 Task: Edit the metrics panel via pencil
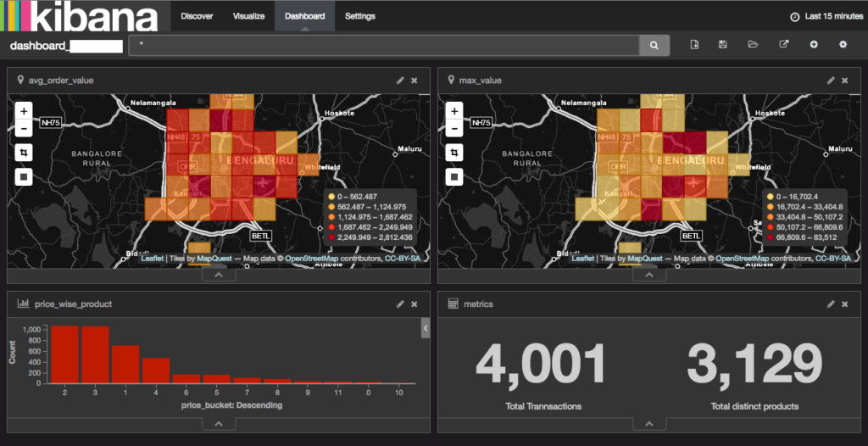[831, 304]
